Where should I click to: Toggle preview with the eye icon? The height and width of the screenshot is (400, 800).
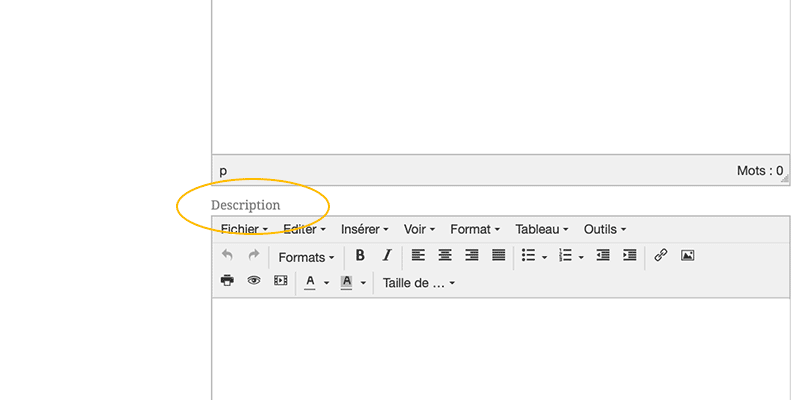pyautogui.click(x=254, y=282)
